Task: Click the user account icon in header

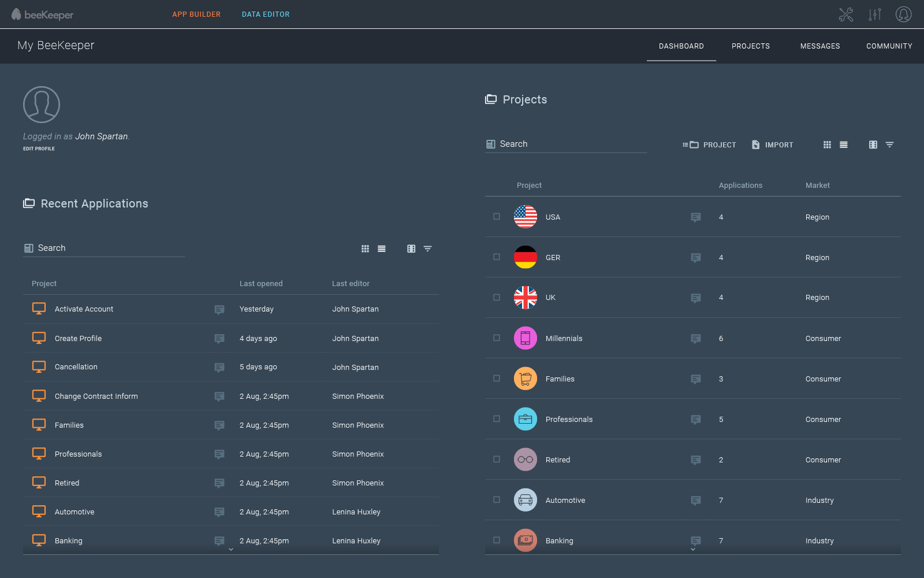Action: (903, 14)
